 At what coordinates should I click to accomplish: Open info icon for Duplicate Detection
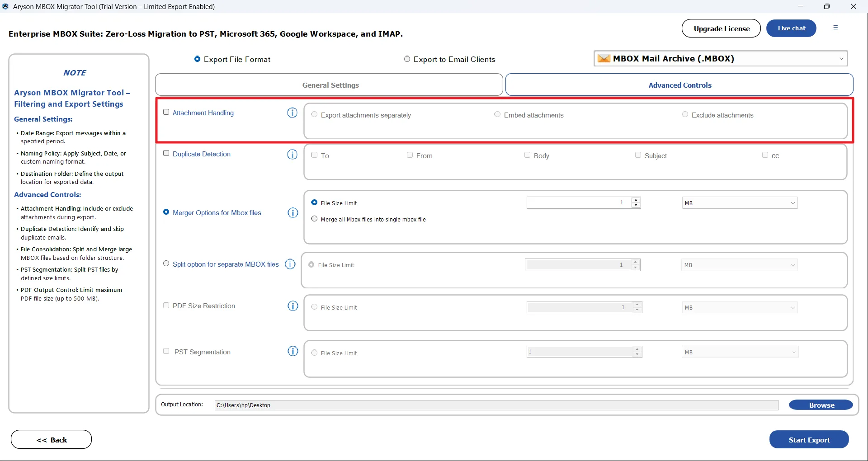click(292, 155)
